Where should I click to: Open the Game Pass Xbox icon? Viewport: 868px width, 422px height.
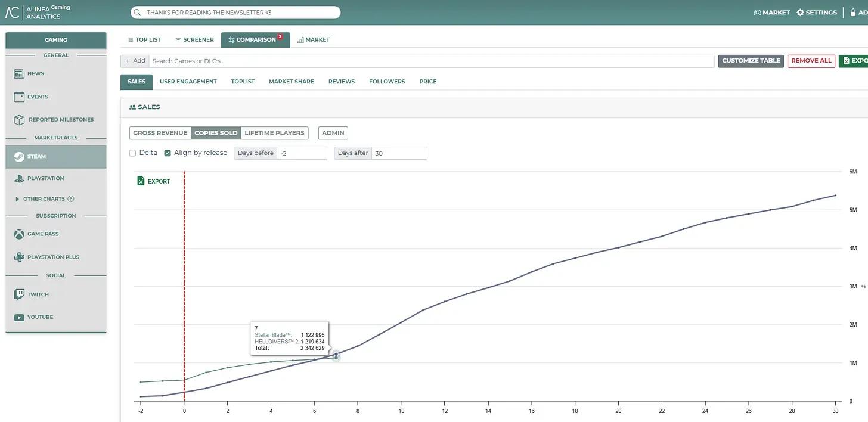(x=19, y=234)
